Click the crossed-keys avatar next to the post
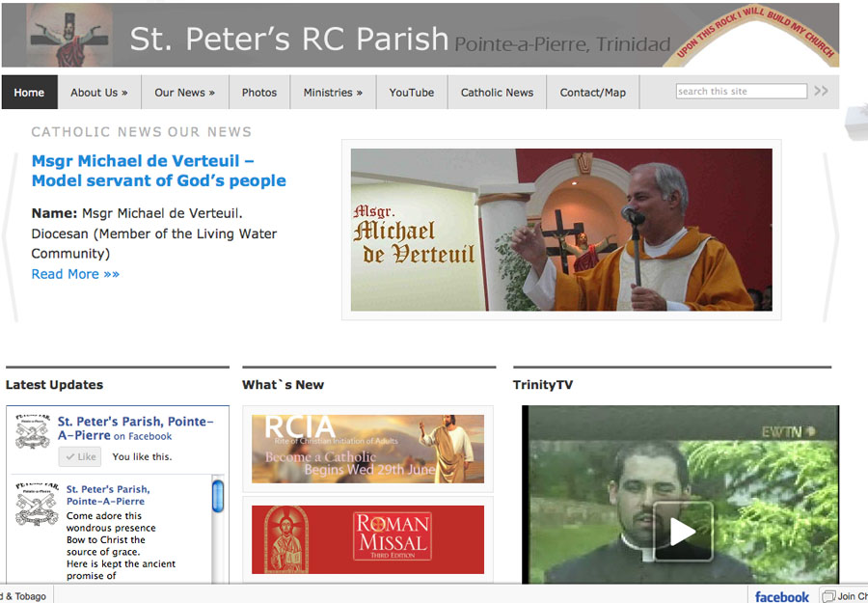 click(36, 504)
